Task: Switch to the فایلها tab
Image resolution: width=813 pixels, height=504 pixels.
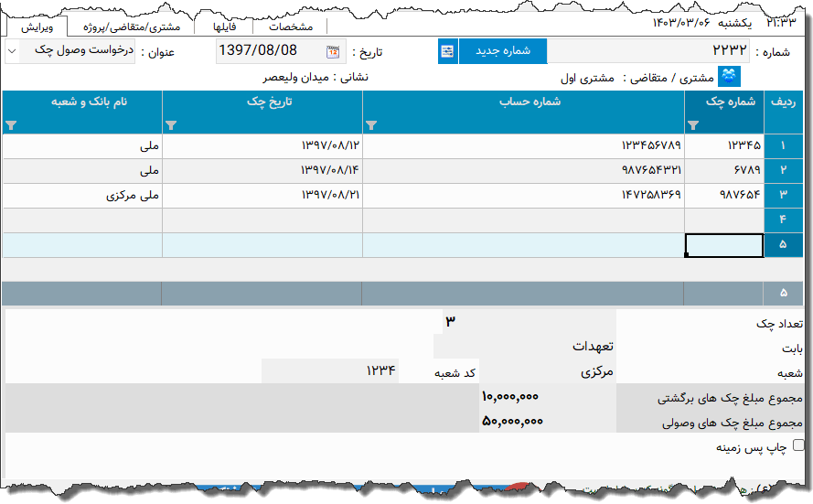Action: [x=224, y=27]
